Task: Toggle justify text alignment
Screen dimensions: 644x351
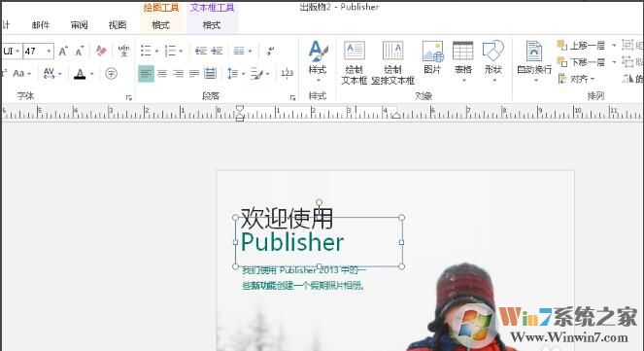Action: click(x=194, y=74)
